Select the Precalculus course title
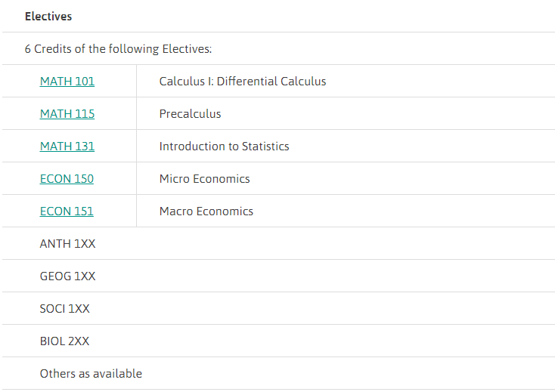 (190, 114)
